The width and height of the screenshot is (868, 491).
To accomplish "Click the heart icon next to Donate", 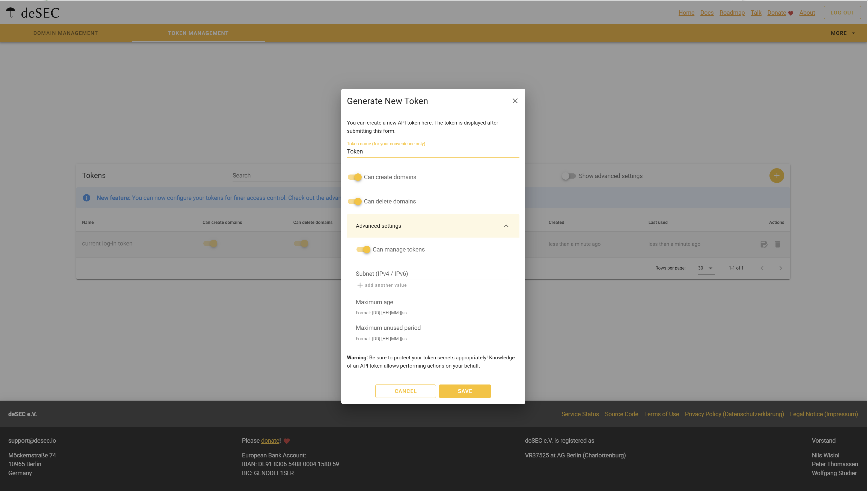I will click(791, 13).
